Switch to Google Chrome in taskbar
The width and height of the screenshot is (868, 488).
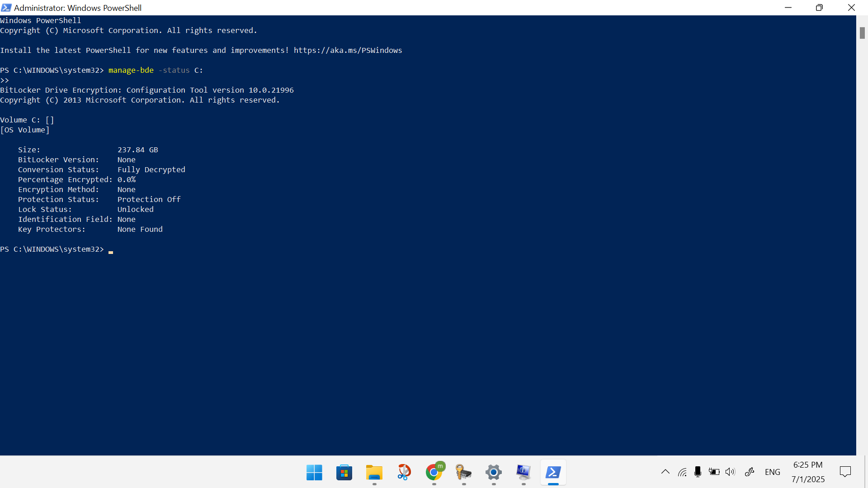pyautogui.click(x=434, y=473)
